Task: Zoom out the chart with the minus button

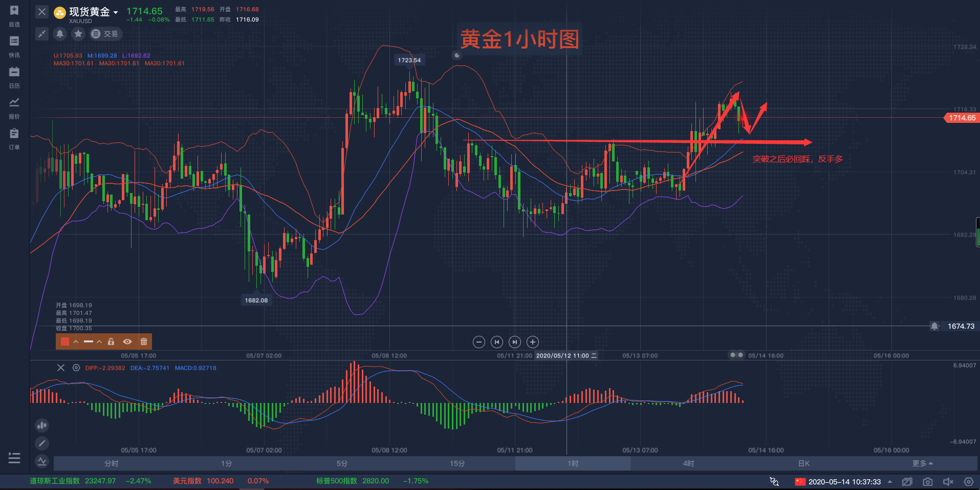Action: [x=479, y=342]
